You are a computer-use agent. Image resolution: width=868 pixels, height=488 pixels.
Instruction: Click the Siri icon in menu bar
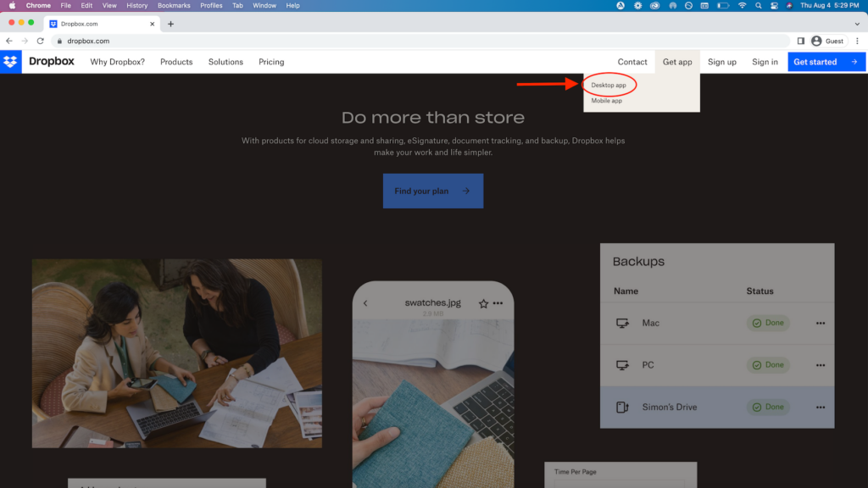tap(789, 6)
